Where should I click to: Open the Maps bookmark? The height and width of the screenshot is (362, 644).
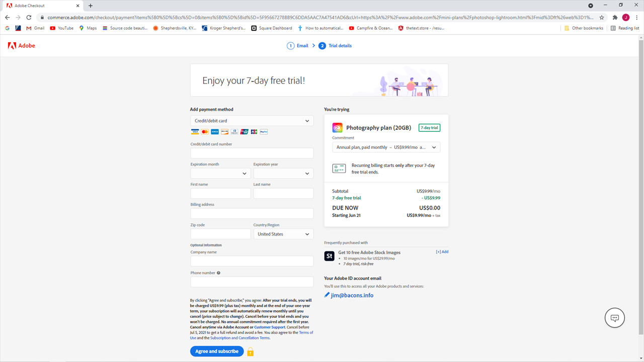88,28
